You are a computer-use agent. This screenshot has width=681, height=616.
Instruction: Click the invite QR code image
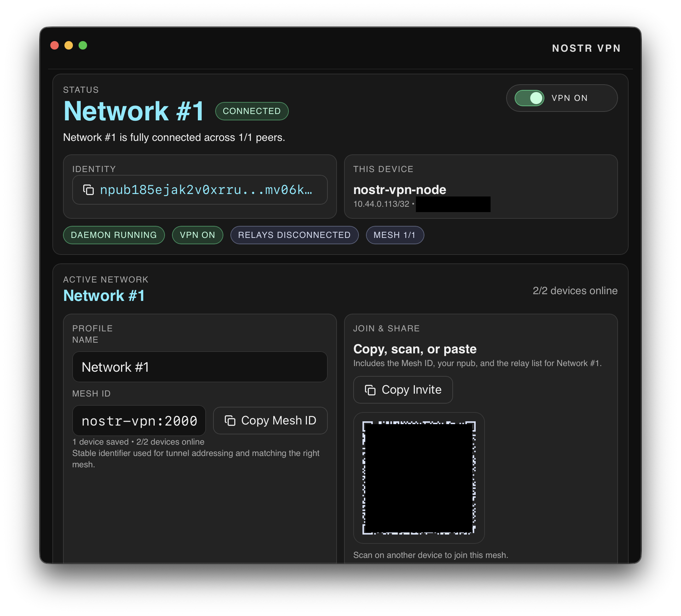419,478
